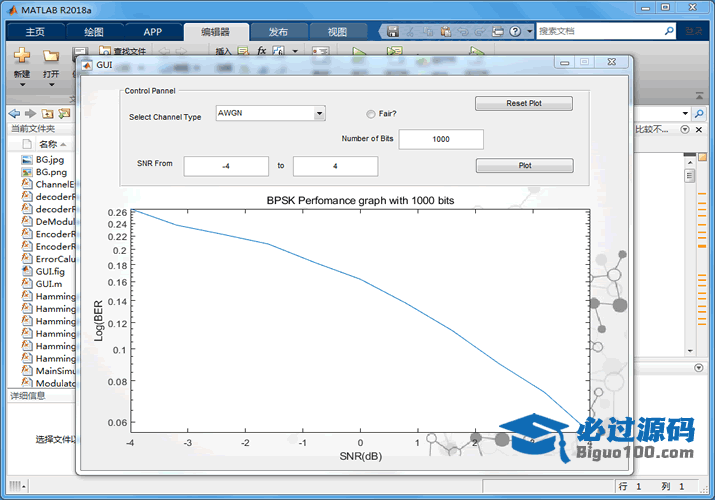The image size is (715, 500).
Task: Click the copy icon in quick access toolbar
Action: (x=428, y=31)
